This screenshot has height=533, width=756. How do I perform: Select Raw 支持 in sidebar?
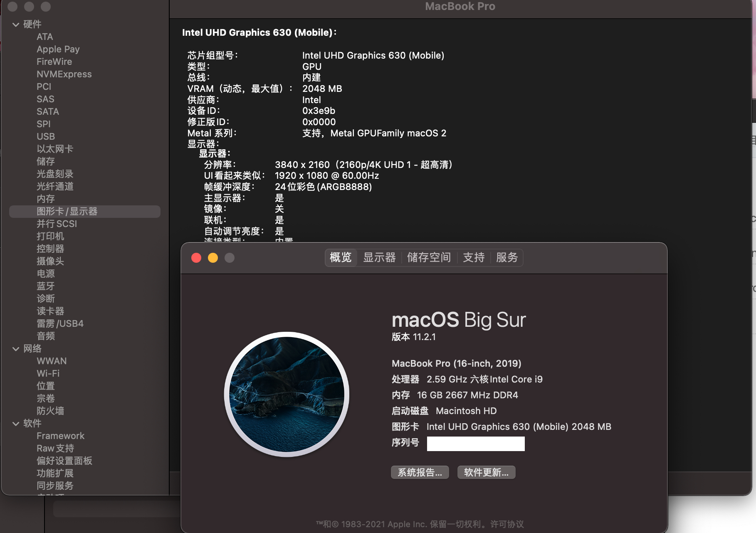click(55, 448)
